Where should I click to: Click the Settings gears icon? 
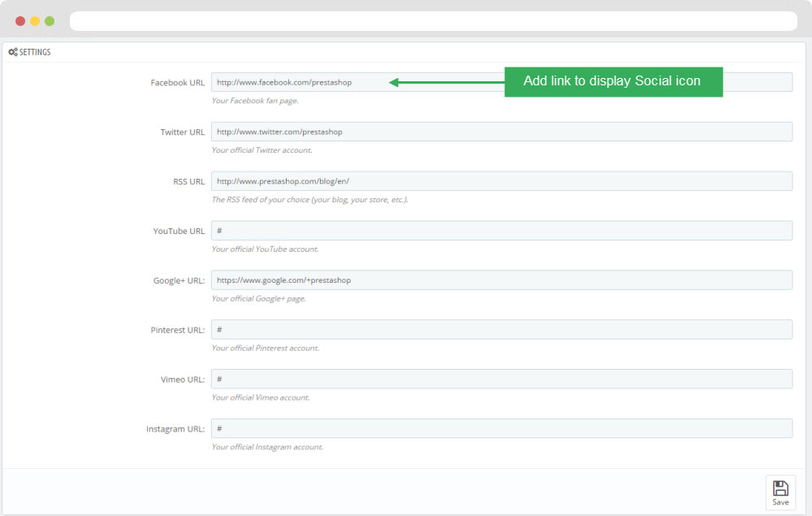pyautogui.click(x=13, y=52)
